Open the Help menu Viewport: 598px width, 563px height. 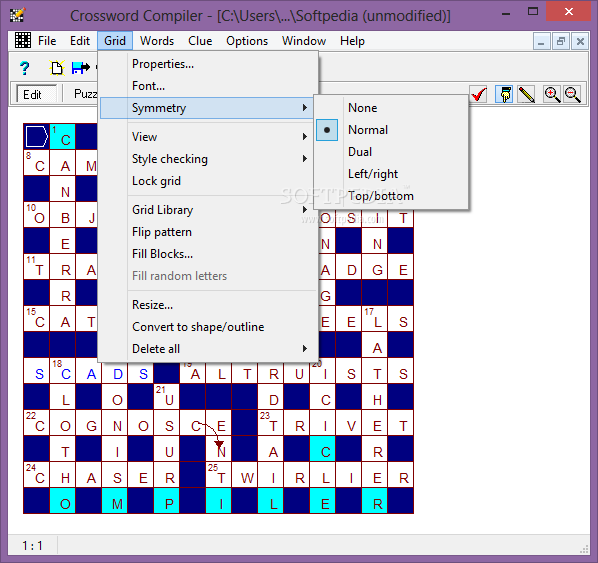tap(352, 41)
